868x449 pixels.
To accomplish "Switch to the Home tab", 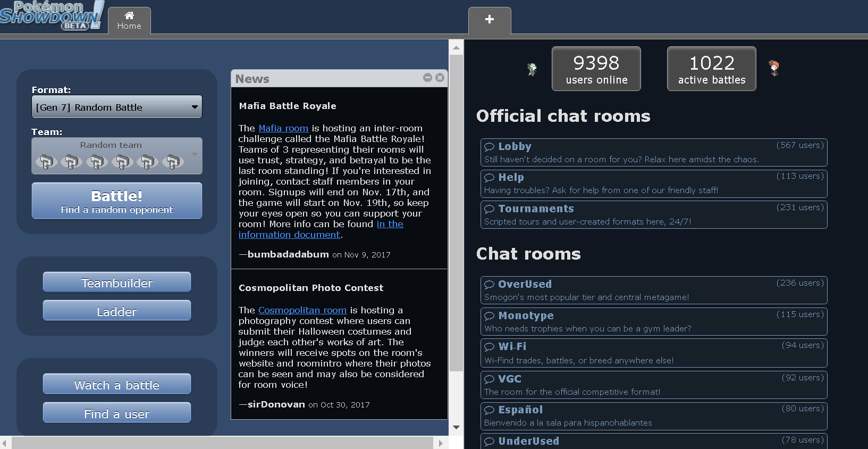I will point(129,21).
